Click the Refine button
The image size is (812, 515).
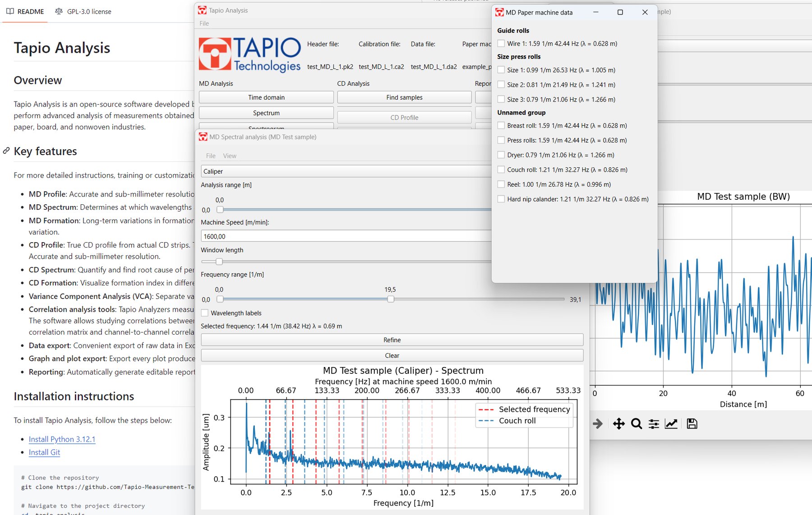(x=392, y=340)
